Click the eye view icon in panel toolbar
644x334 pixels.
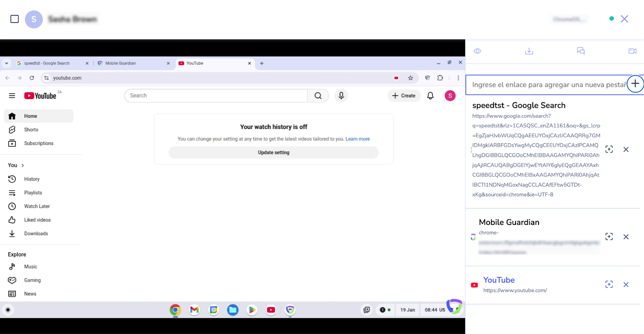pyautogui.click(x=477, y=51)
